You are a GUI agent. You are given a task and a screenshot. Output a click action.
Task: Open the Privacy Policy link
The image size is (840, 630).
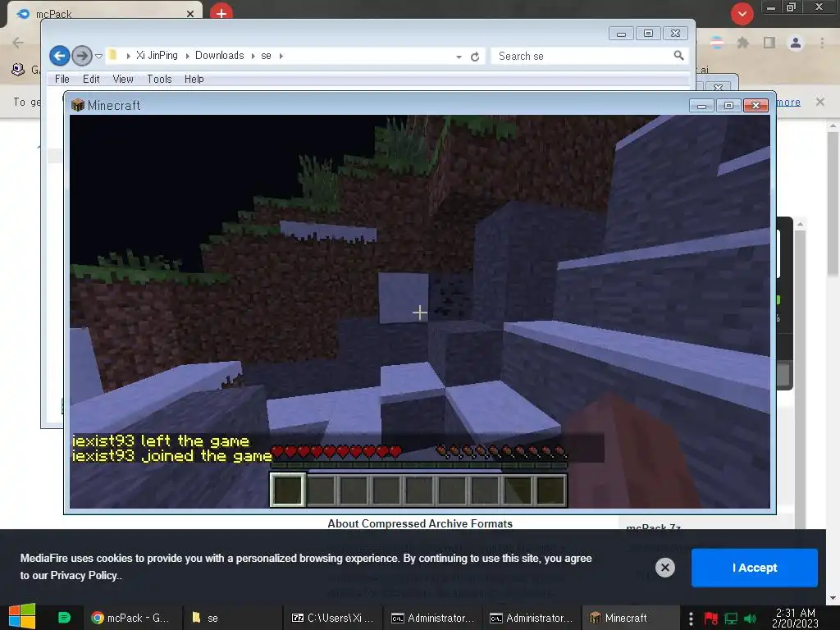point(83,575)
